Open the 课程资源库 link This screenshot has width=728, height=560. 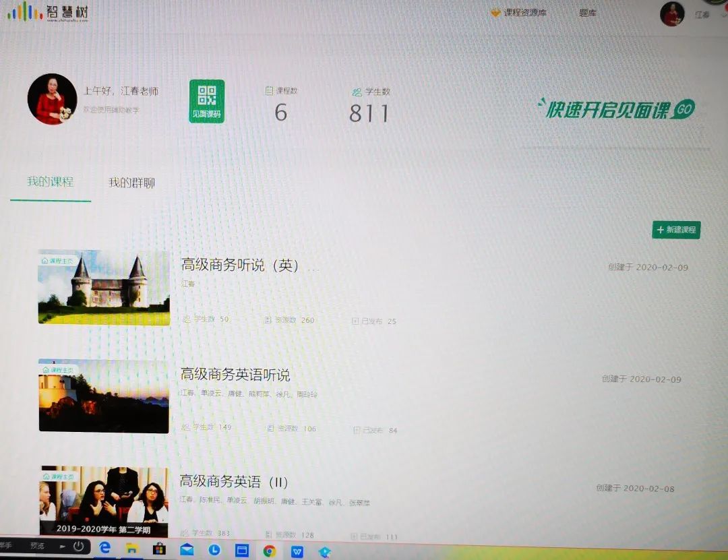coord(518,13)
